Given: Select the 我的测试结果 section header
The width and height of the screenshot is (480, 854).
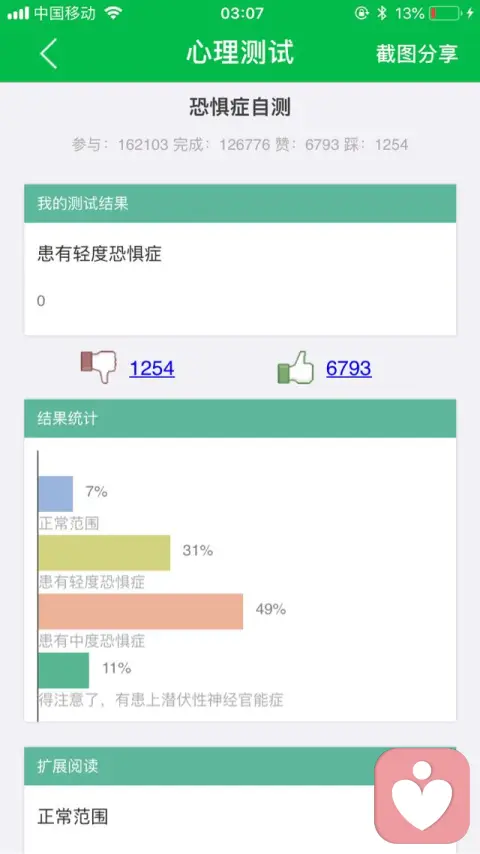Looking at the screenshot, I should point(240,204).
